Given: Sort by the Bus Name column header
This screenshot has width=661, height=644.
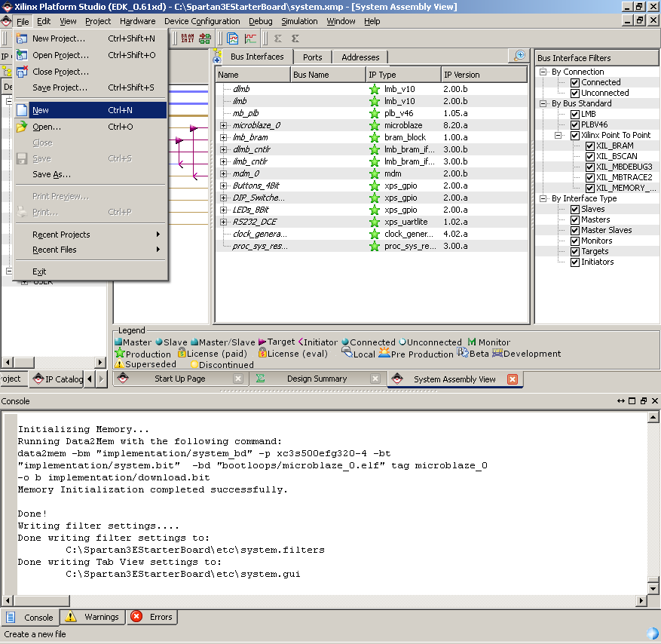Looking at the screenshot, I should pos(329,75).
